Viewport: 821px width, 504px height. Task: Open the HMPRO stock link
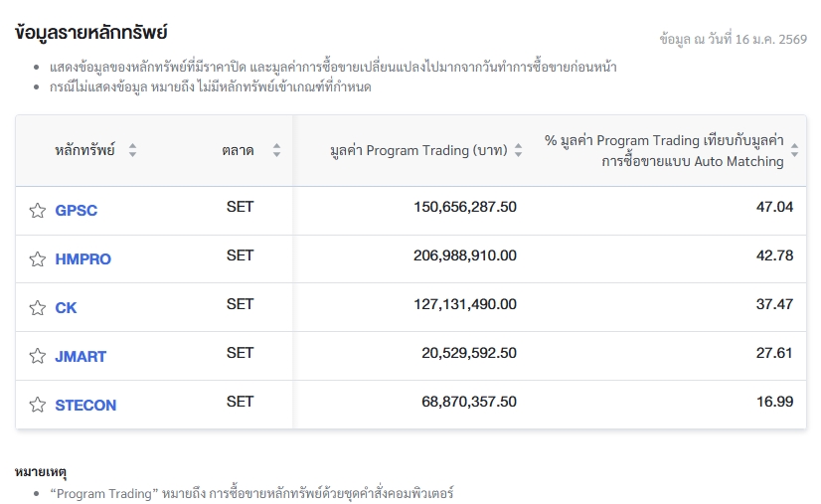[x=83, y=259]
